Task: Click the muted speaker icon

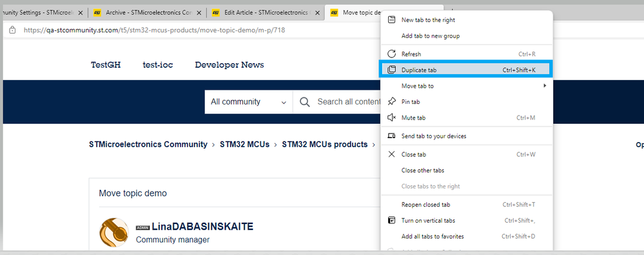Action: coord(392,117)
